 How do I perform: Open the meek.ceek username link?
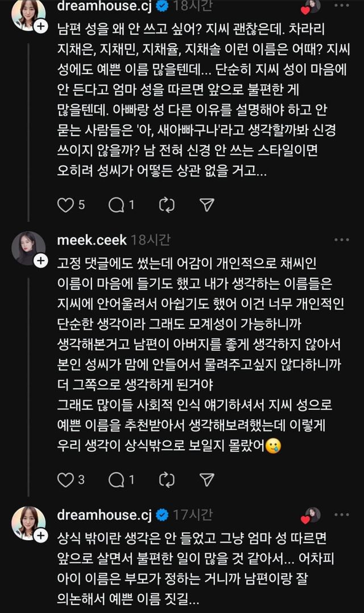(x=92, y=240)
